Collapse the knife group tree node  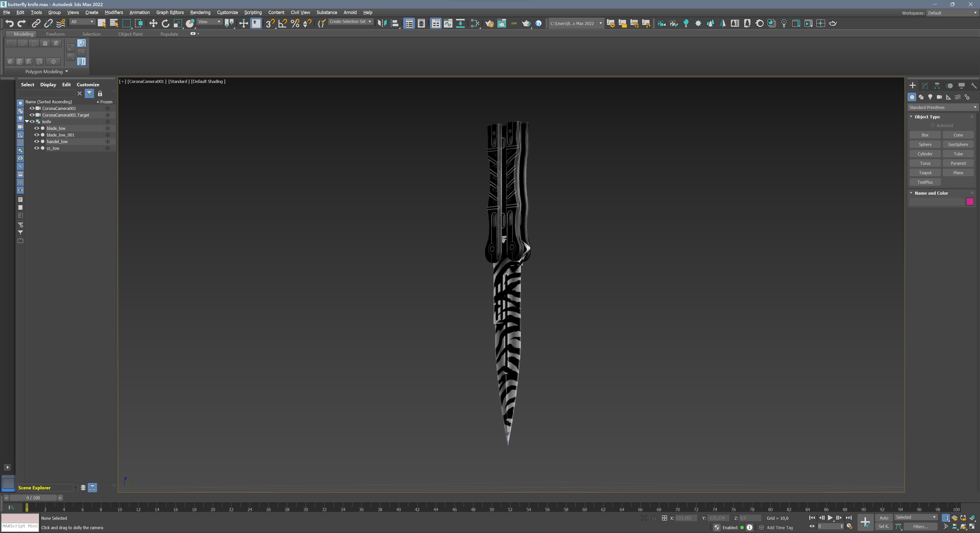pyautogui.click(x=27, y=122)
